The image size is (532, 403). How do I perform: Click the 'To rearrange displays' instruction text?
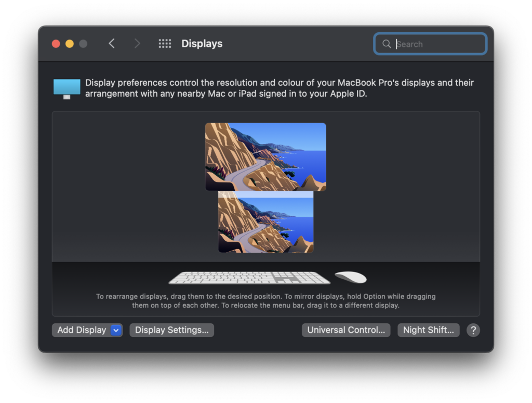pyautogui.click(x=265, y=301)
